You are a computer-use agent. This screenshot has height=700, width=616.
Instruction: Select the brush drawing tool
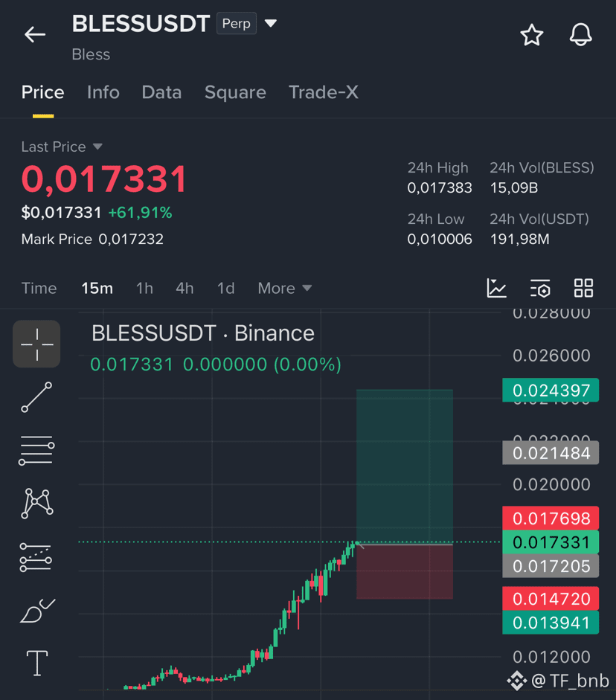[37, 611]
